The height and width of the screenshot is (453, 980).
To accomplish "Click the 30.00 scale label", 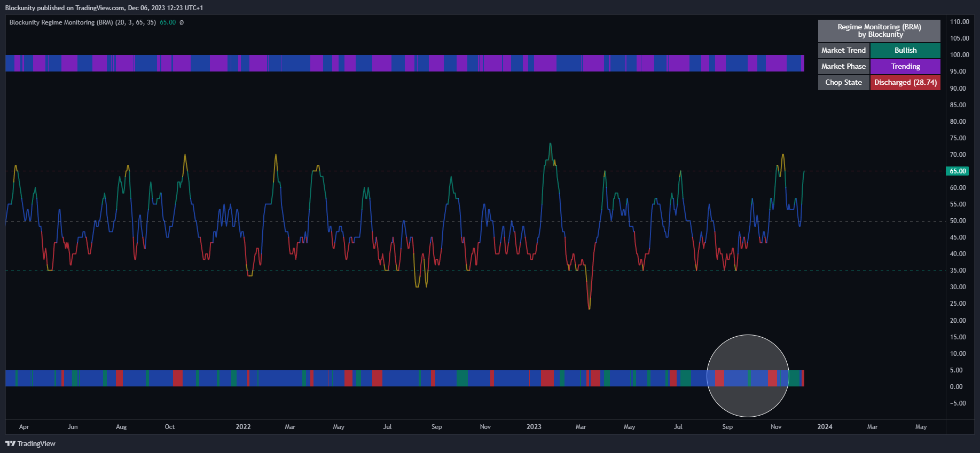I will (958, 287).
